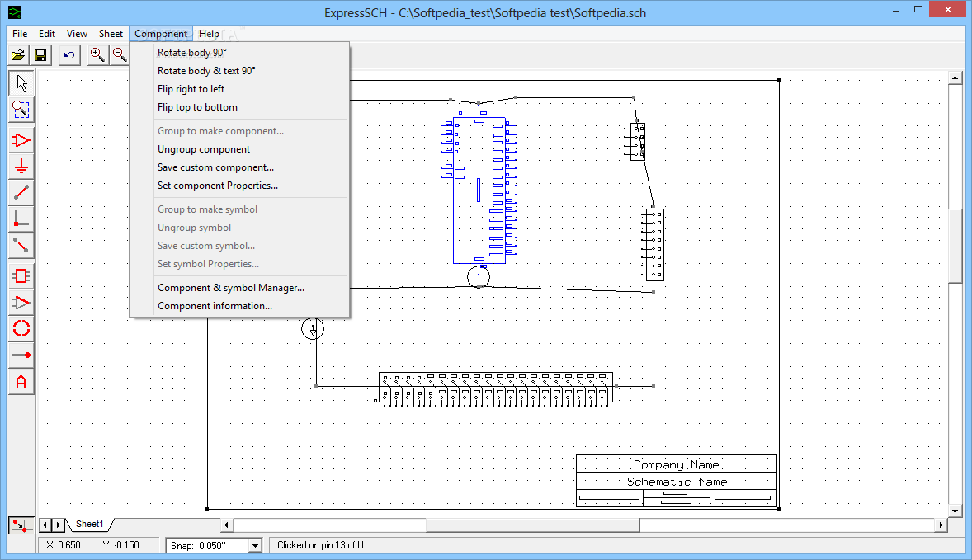Open the Sheet menu
Viewport: 972px width, 560px height.
tap(111, 34)
